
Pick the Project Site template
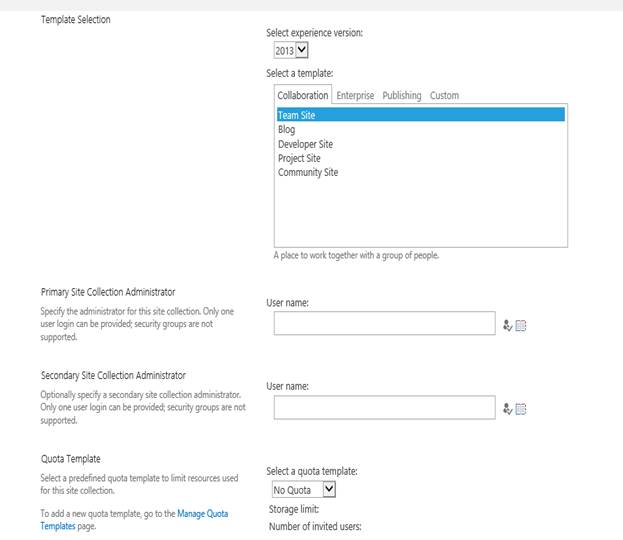299,158
